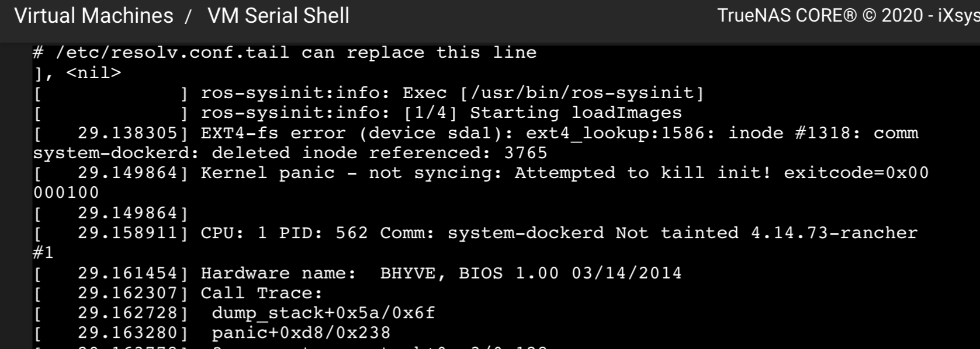Click the slash separator between breadcrumbs

(188, 16)
